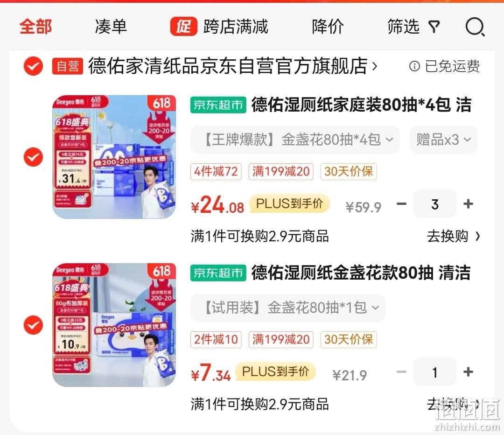Decrease quantity of 家庭装80抽*4包 with minus
This screenshot has height=435, width=504.
(401, 204)
